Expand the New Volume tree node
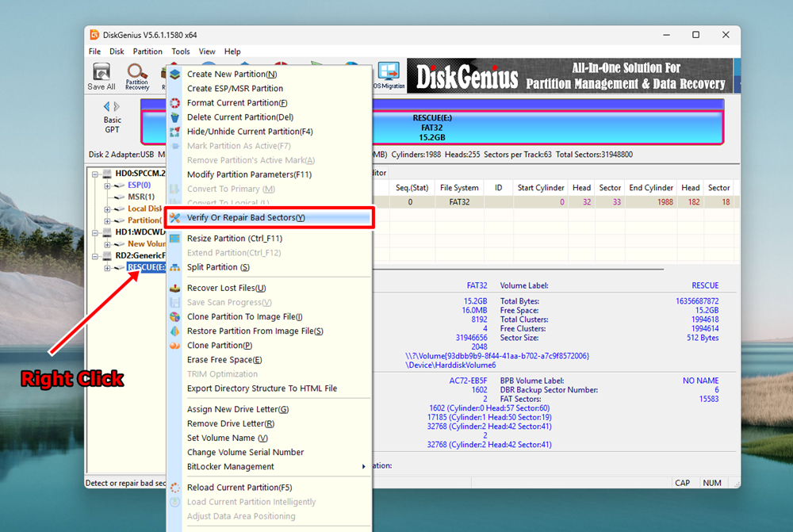 (x=107, y=244)
